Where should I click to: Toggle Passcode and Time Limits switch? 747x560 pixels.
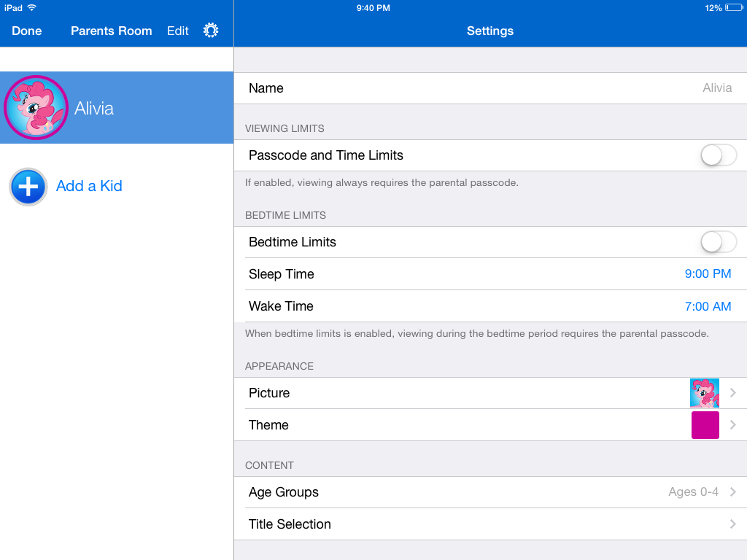click(719, 155)
